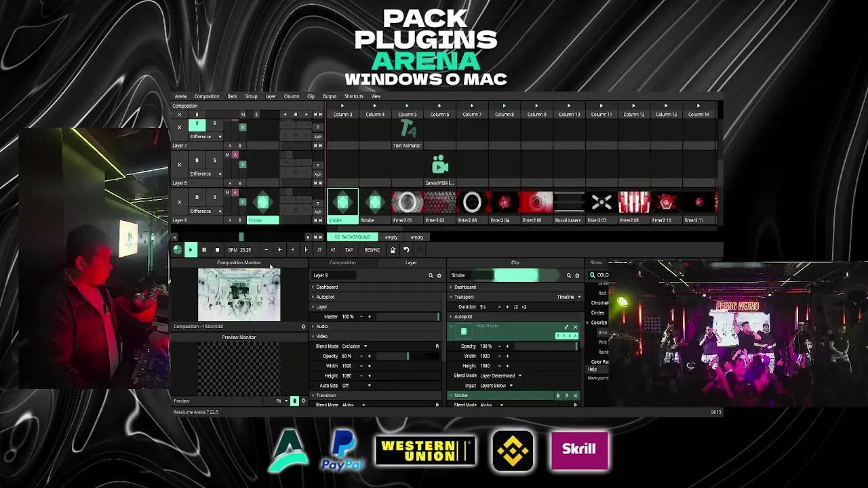Remove the Video Router effect X
868x488 pixels.
[575, 327]
